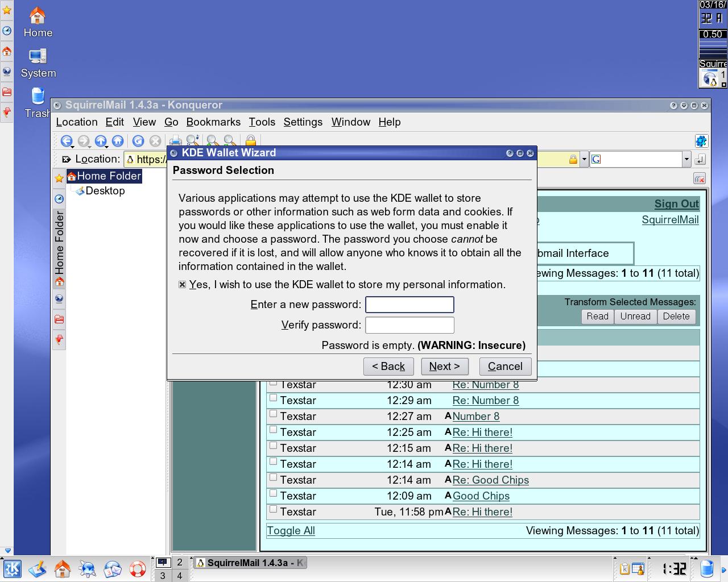Close the current tab using the tab-close icon
The width and height of the screenshot is (728, 582).
click(700, 178)
